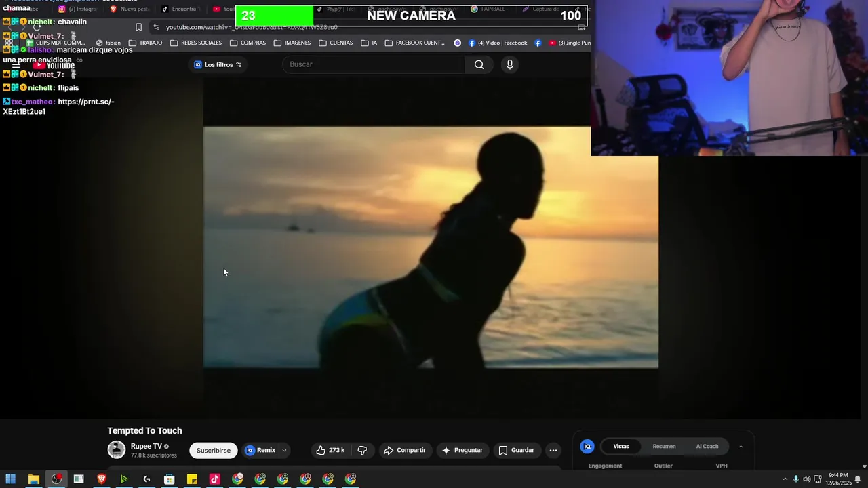Viewport: 868px width, 488px height.
Task: Switch to the Nueva pestaña browser tab
Action: click(129, 9)
